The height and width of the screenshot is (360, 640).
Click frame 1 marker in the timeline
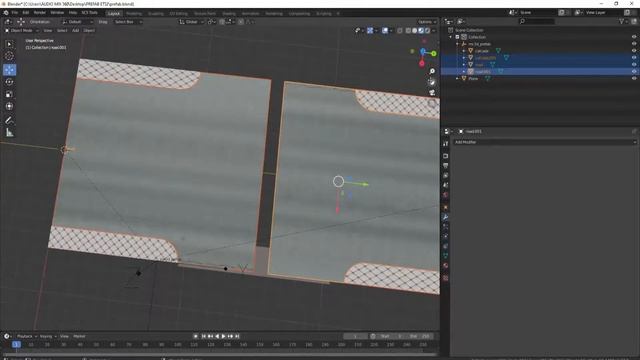16,345
